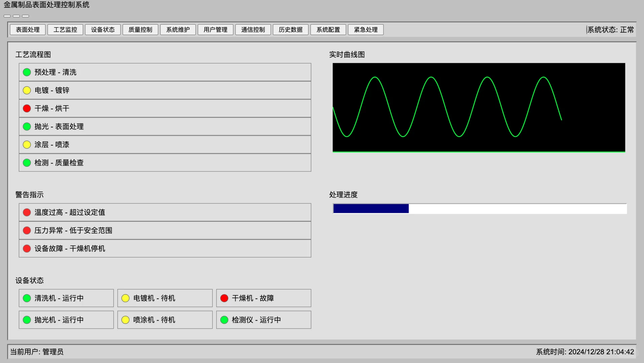Click green status light of 清洗机
The width and height of the screenshot is (644, 363).
27,298
